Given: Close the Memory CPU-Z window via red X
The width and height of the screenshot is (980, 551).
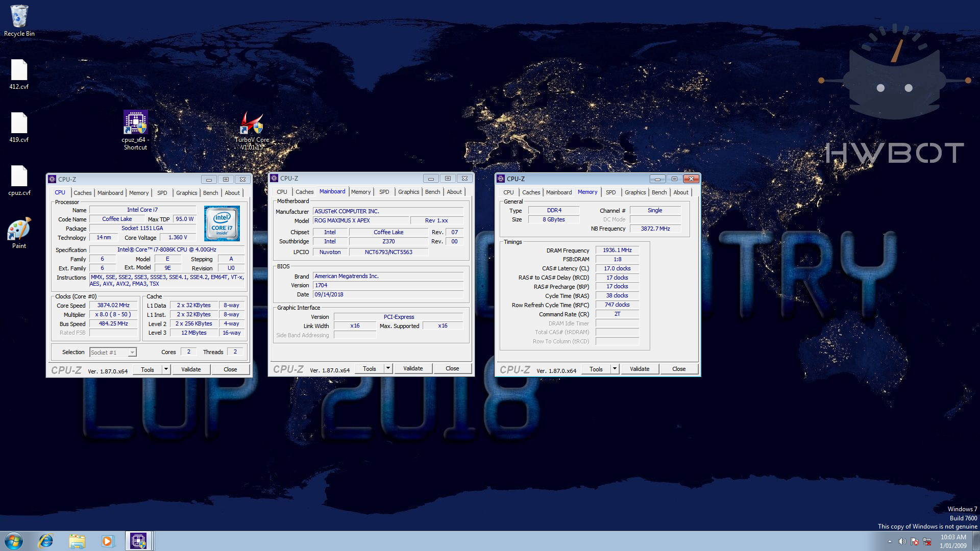Looking at the screenshot, I should pyautogui.click(x=691, y=179).
